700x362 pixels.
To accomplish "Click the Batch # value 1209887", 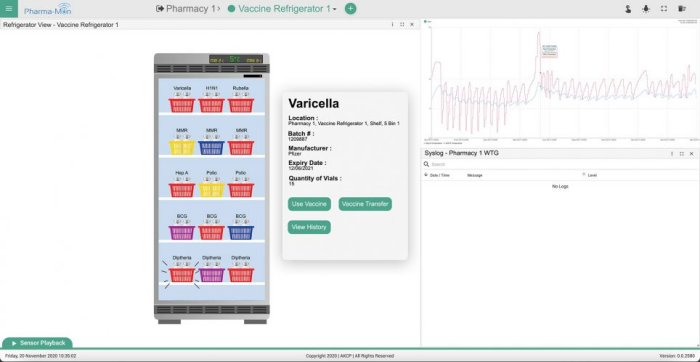I will click(297, 139).
